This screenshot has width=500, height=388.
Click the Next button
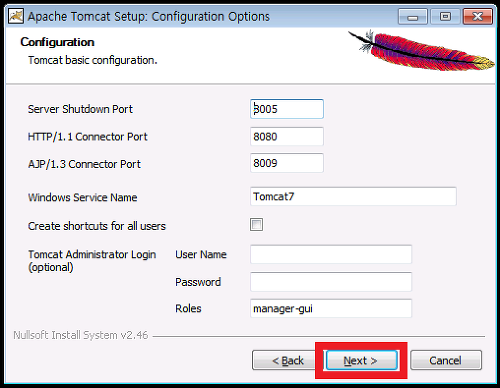tap(362, 360)
